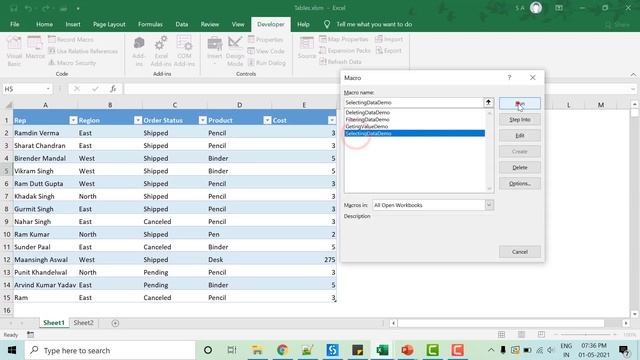Screen dimensions: 640x360
Task: Click the Macro dialog help question mark
Action: (509, 78)
